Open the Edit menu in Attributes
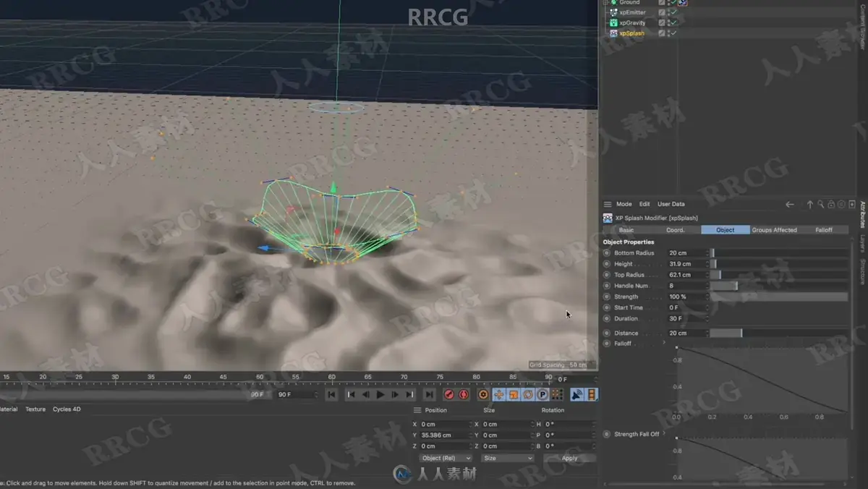The width and height of the screenshot is (868, 489). 644,205
